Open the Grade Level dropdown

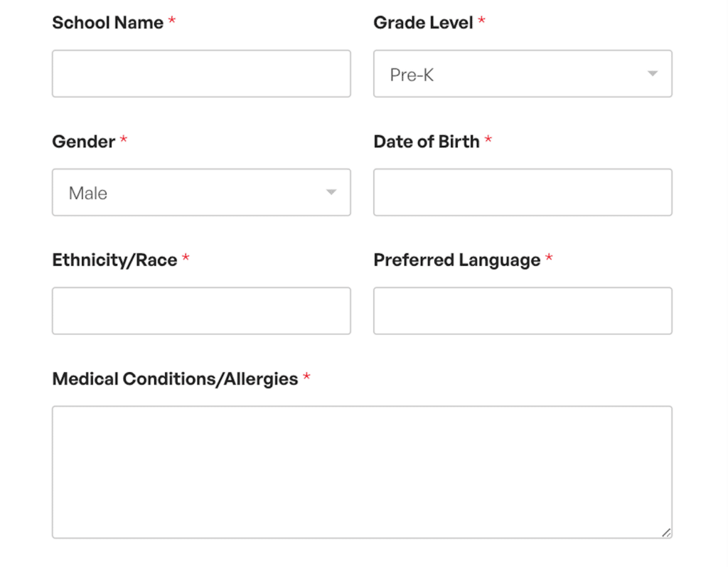tap(523, 73)
